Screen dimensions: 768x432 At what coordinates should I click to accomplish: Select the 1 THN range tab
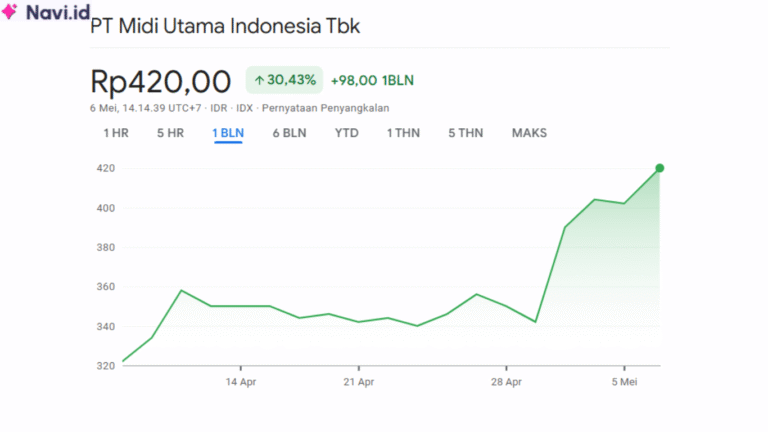[404, 133]
